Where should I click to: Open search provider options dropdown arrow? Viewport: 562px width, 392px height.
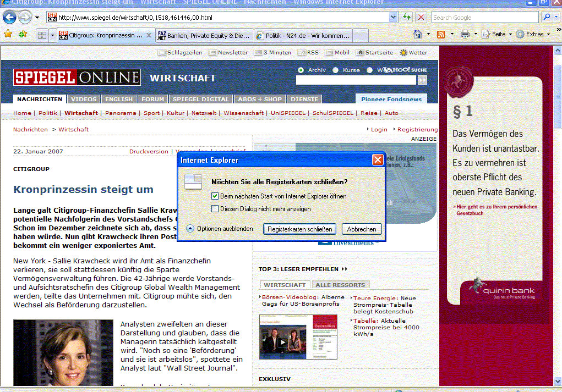[x=556, y=17]
